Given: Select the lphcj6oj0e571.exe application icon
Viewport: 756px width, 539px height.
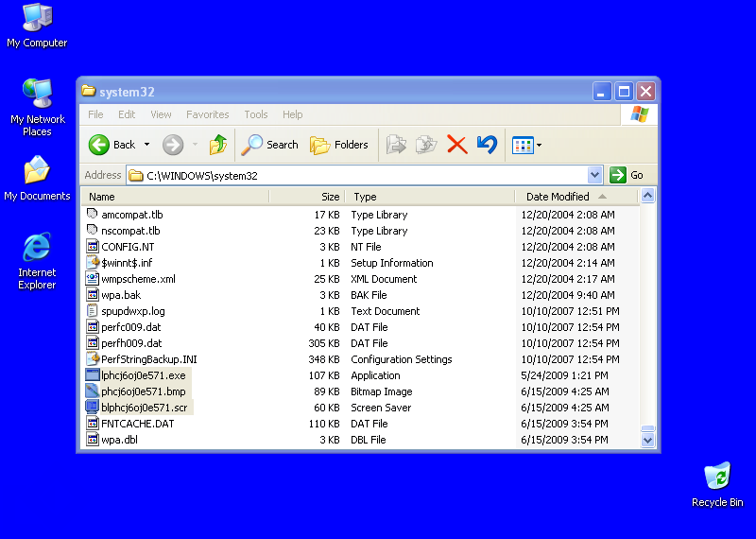Looking at the screenshot, I should pos(92,374).
